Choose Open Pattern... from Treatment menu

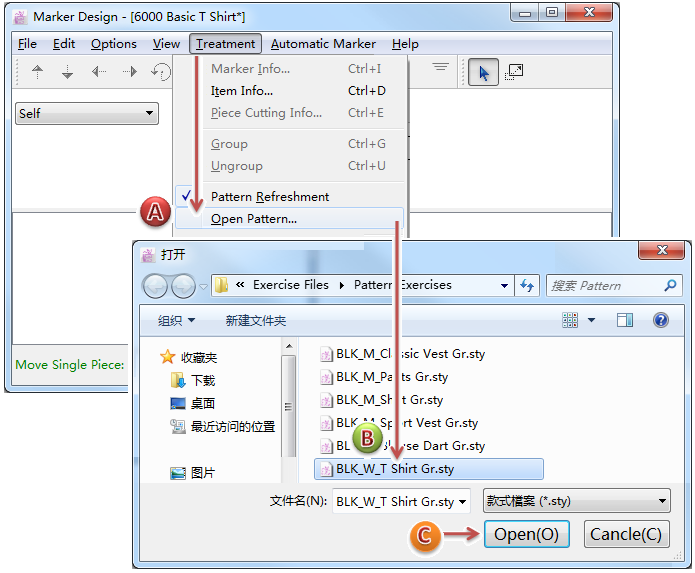pyautogui.click(x=254, y=219)
